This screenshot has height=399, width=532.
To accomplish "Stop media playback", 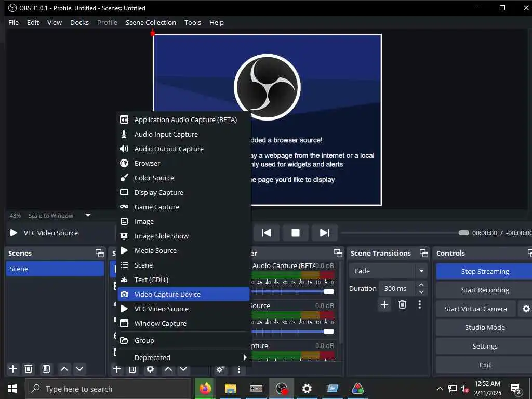I will pos(296,233).
